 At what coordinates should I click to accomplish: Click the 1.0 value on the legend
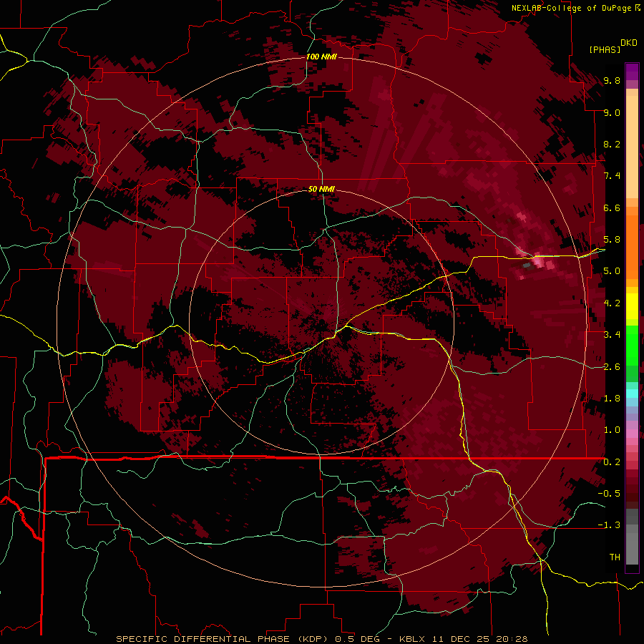tap(612, 430)
